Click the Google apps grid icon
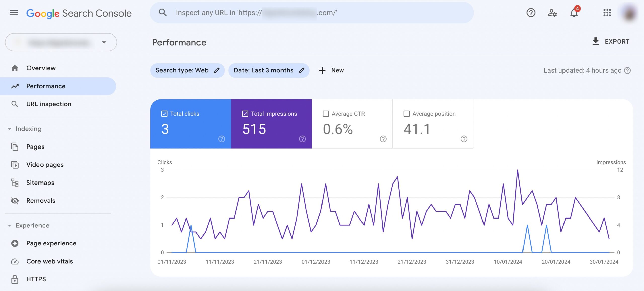Screen dimensions: 644x291 [x=607, y=12]
